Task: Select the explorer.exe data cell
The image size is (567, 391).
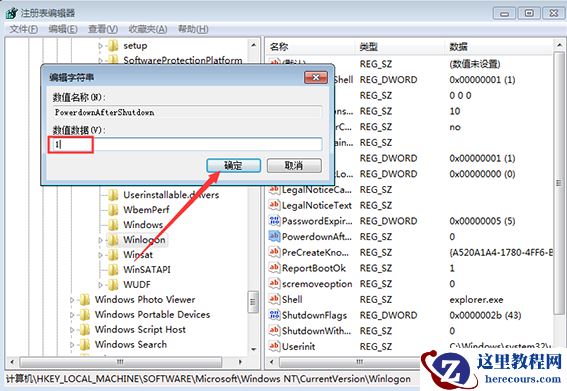Action: click(x=476, y=299)
